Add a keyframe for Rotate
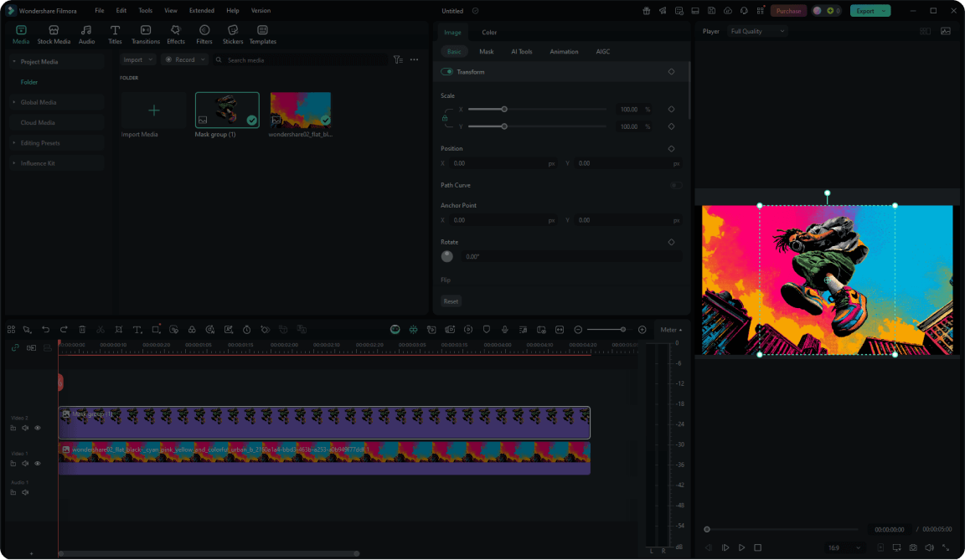 pos(672,242)
